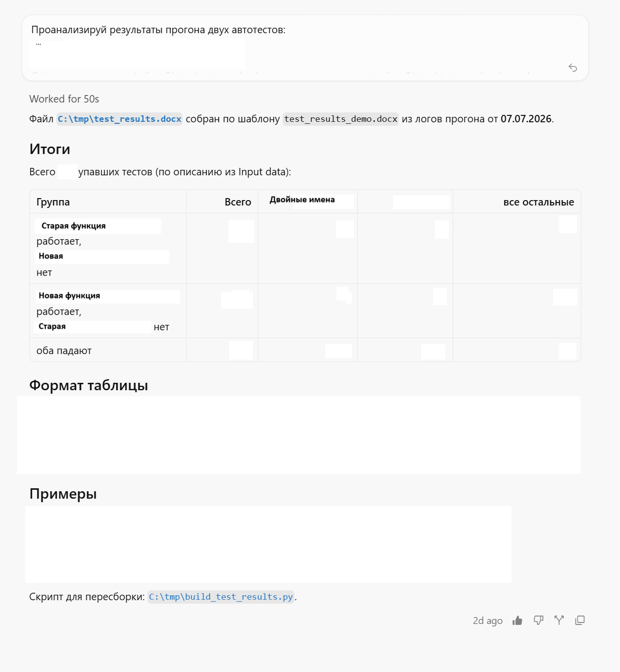Screen dimensions: 620x672
Task: Open the C:\tmp\test_results.docx file link
Action: coord(119,119)
